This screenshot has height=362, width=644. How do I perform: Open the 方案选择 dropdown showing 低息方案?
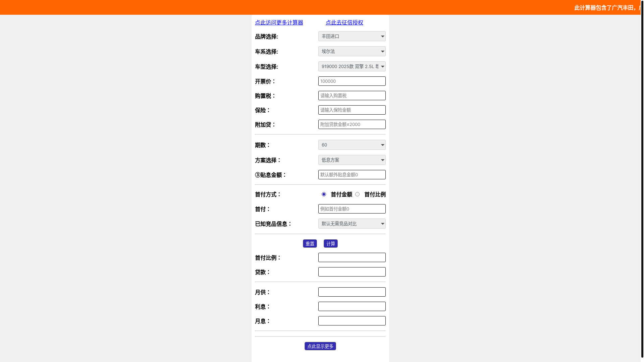coord(352,160)
